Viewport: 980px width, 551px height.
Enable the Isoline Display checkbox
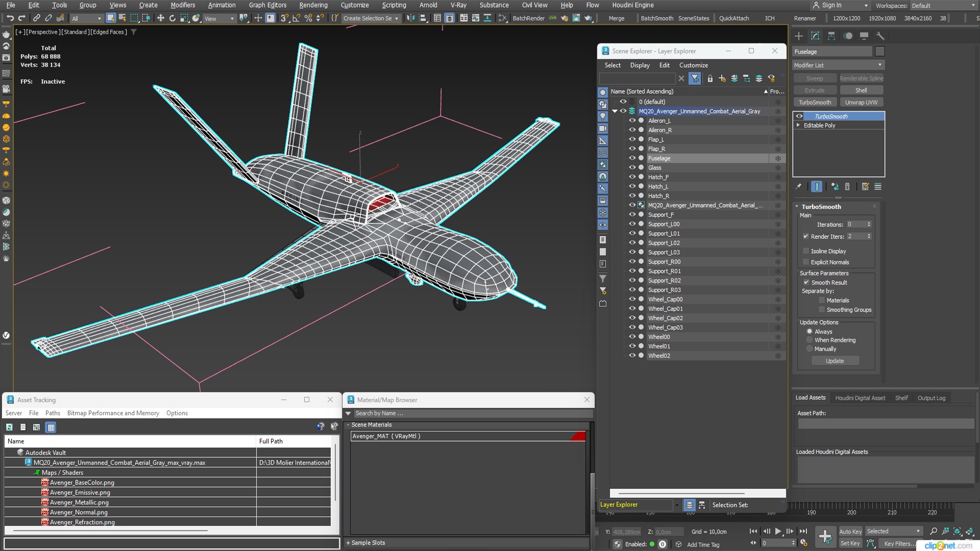806,251
